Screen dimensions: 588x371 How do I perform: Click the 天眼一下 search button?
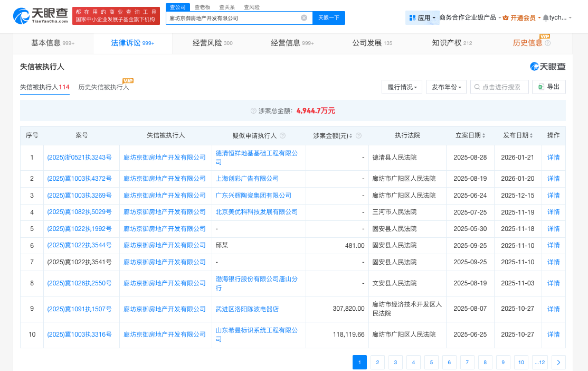pyautogui.click(x=329, y=18)
